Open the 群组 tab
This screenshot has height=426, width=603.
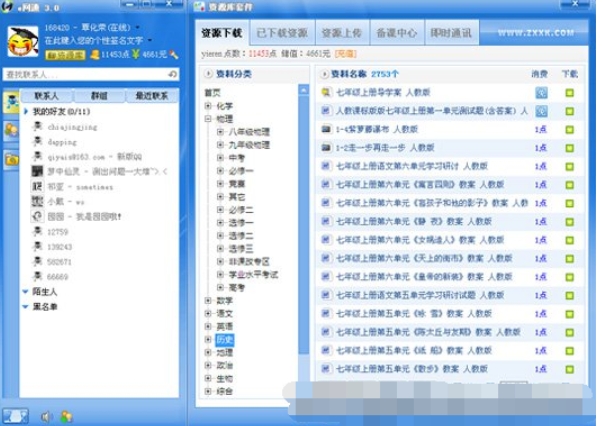click(x=99, y=96)
